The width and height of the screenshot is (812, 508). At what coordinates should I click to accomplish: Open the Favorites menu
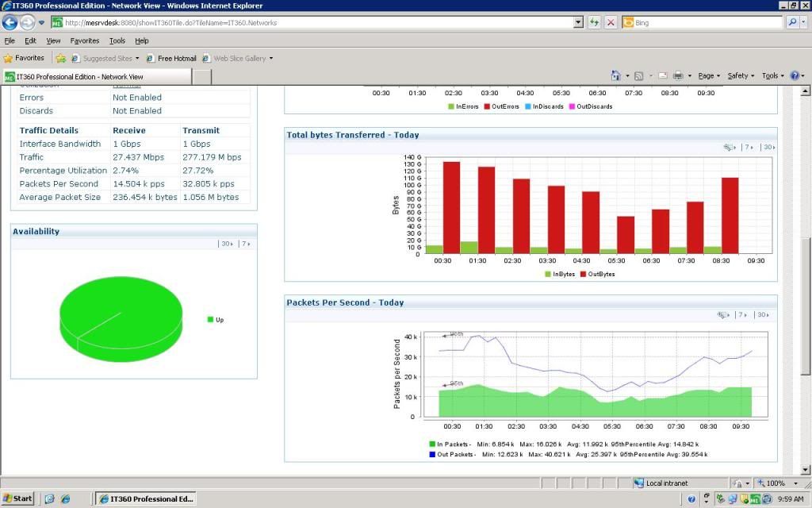point(84,40)
